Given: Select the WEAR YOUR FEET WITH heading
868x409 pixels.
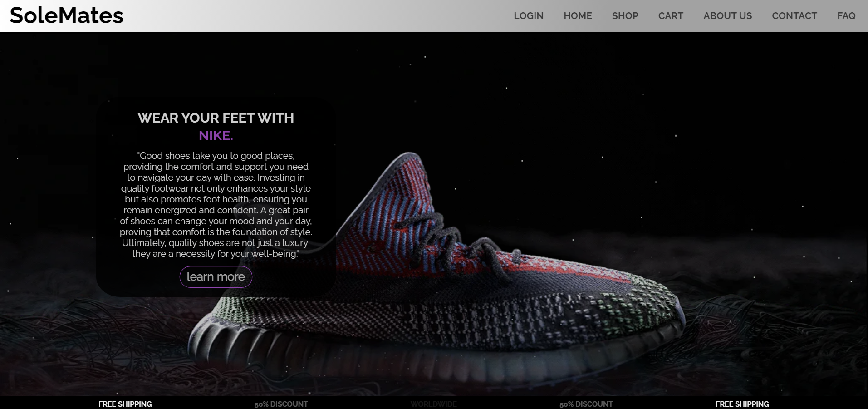Looking at the screenshot, I should tap(216, 118).
